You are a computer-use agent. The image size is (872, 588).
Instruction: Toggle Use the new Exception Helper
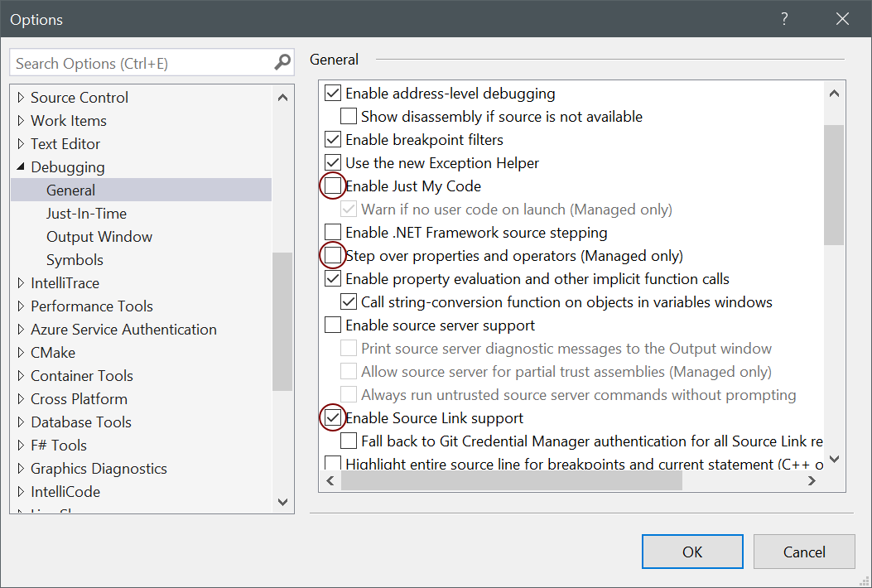click(x=333, y=162)
